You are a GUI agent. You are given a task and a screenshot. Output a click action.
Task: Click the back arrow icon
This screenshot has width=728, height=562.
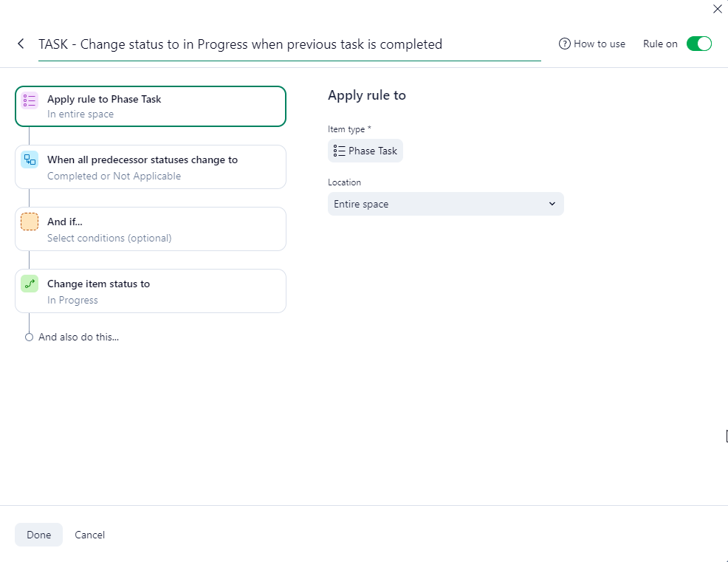click(x=21, y=44)
